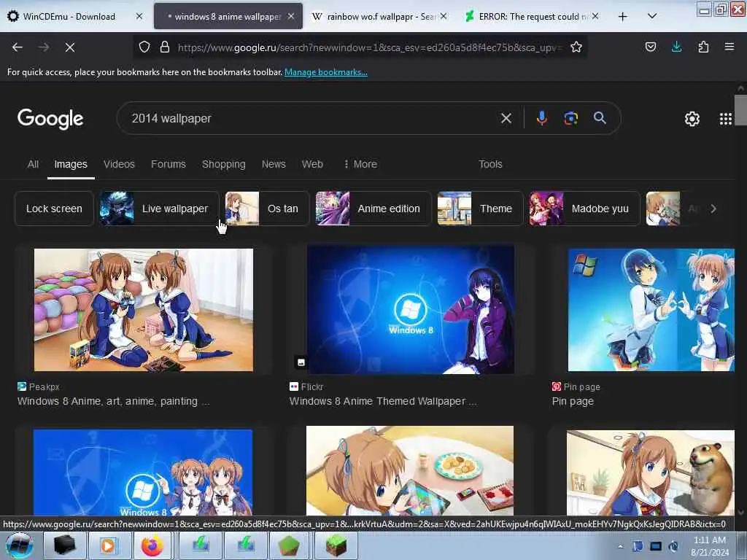747x560 pixels.
Task: Open Manage bookmarks link
Action: [x=326, y=72]
